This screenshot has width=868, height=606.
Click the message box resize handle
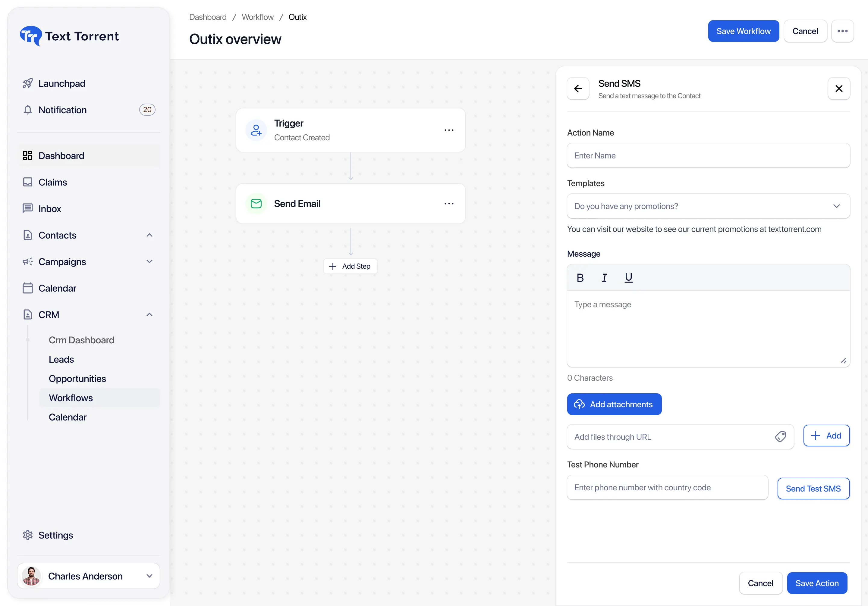(x=843, y=361)
